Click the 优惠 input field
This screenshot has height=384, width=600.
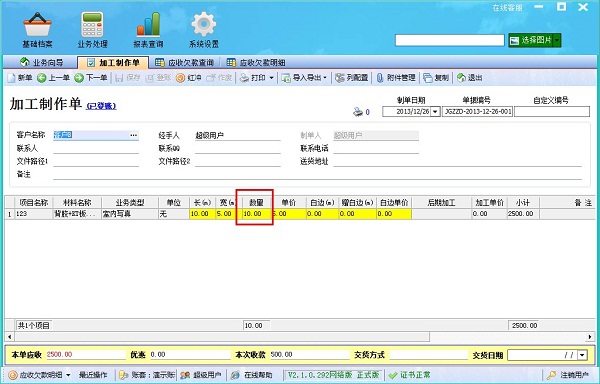click(190, 355)
